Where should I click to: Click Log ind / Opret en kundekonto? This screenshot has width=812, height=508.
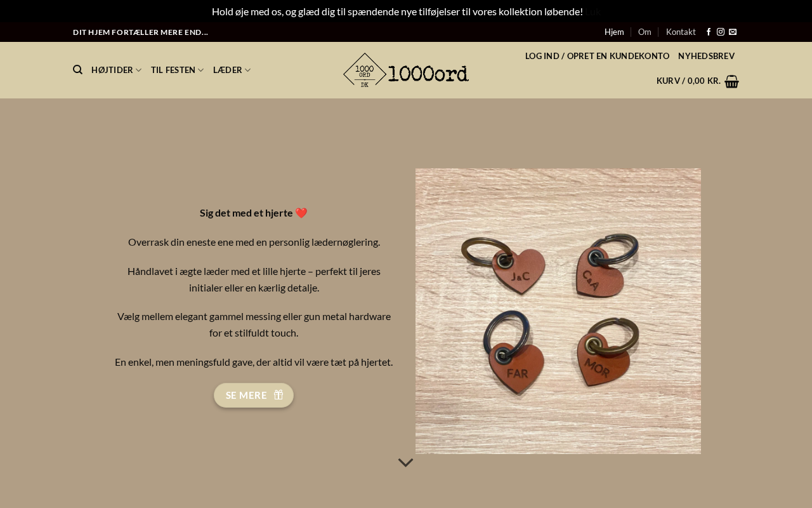point(597,56)
